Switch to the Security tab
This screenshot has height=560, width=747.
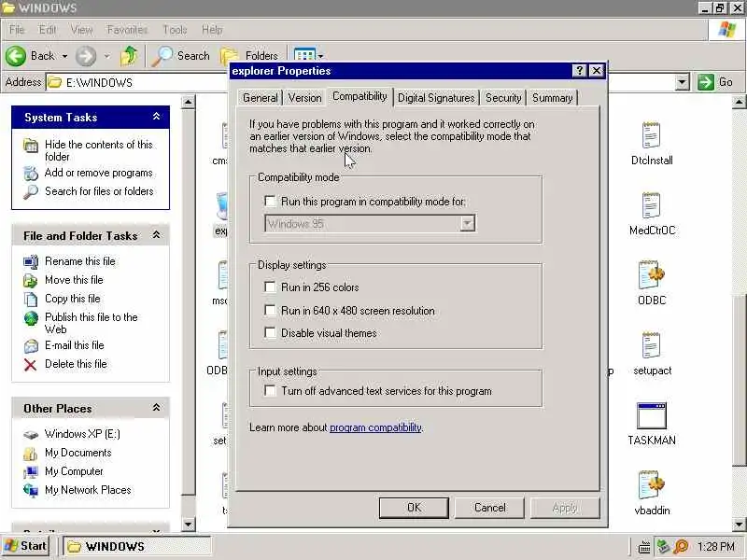(x=503, y=98)
